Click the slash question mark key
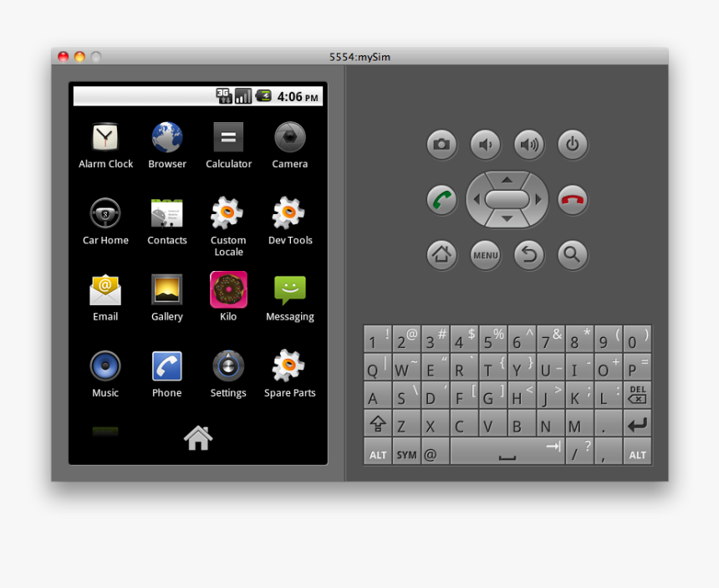The width and height of the screenshot is (719, 588). pyautogui.click(x=579, y=452)
